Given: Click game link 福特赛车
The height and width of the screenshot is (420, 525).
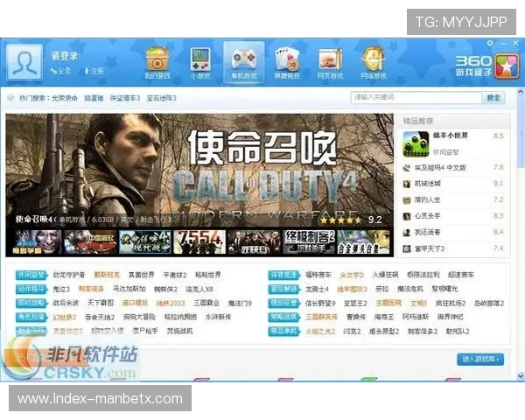Looking at the screenshot, I should click(x=318, y=275).
